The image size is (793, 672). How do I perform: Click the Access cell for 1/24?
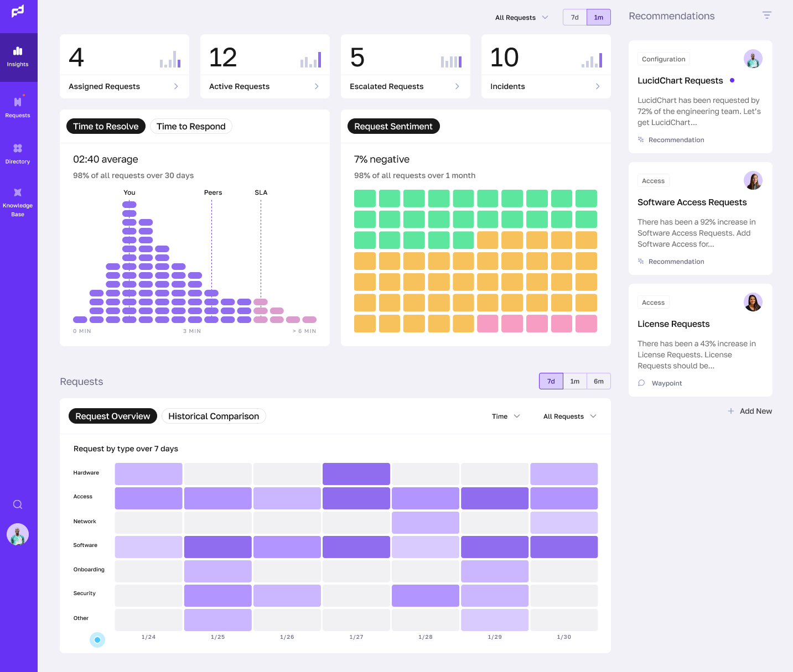click(x=149, y=498)
